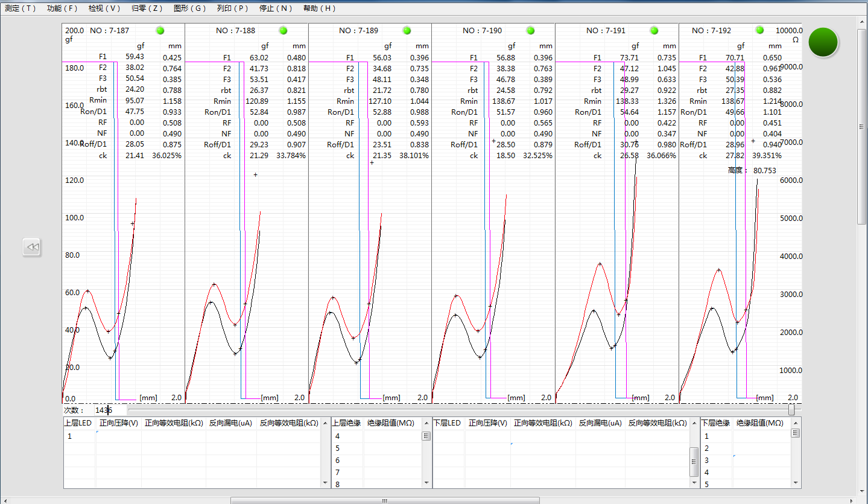Image resolution: width=868 pixels, height=504 pixels.
Task: Open the 帮助(H) menu
Action: [319, 8]
